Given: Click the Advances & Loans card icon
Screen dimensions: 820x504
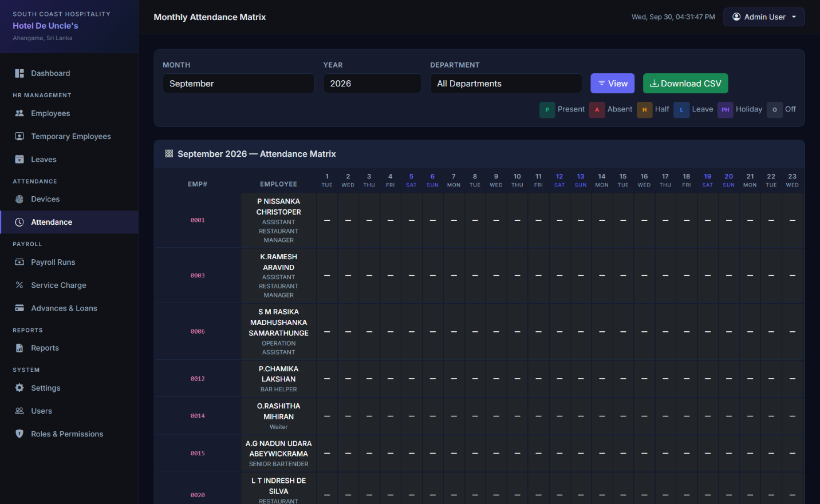Looking at the screenshot, I should pyautogui.click(x=19, y=308).
